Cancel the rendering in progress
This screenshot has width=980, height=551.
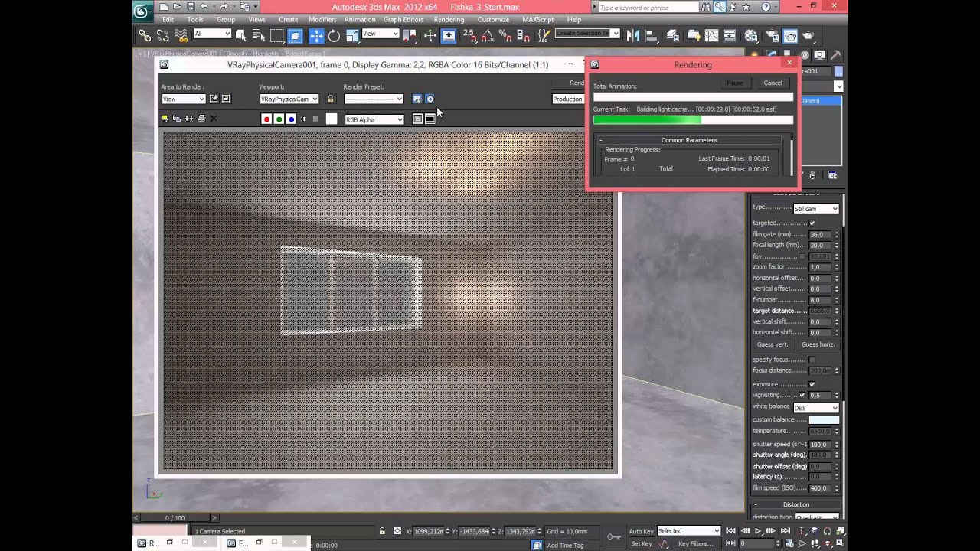[773, 83]
